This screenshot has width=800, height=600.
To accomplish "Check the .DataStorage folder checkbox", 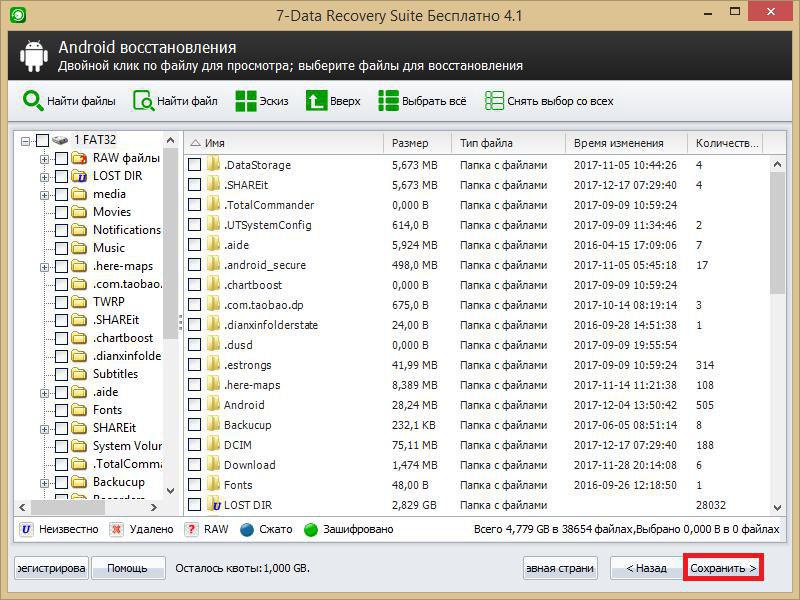I will (194, 164).
